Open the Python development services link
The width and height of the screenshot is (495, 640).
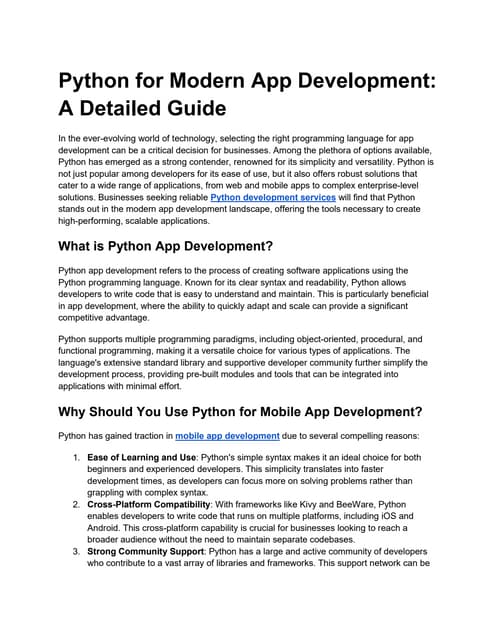[273, 198]
